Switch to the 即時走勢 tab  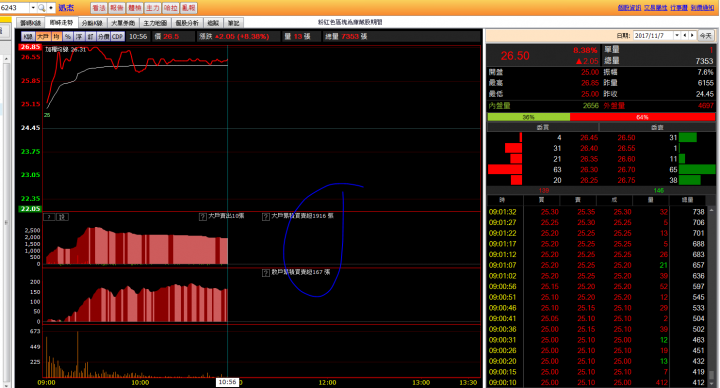point(61,22)
